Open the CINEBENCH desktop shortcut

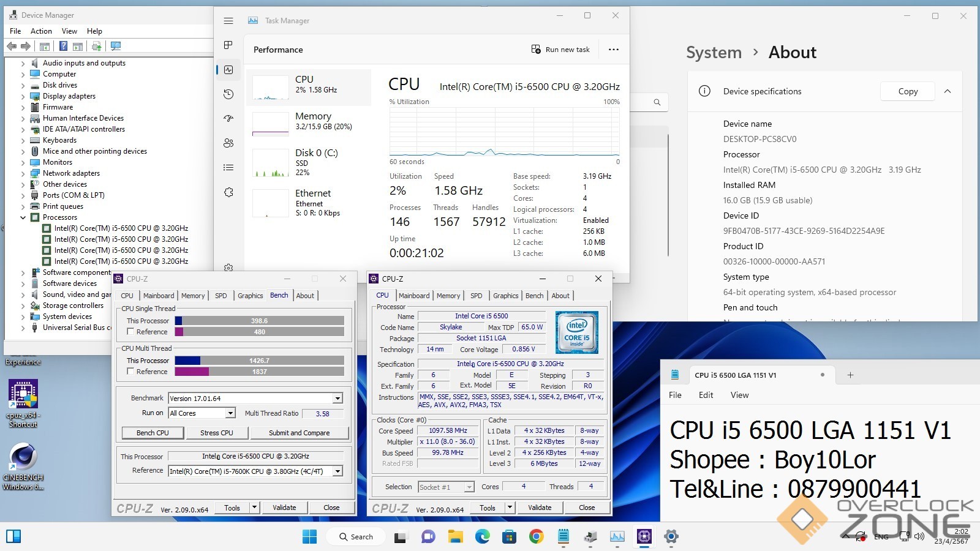pyautogui.click(x=23, y=467)
